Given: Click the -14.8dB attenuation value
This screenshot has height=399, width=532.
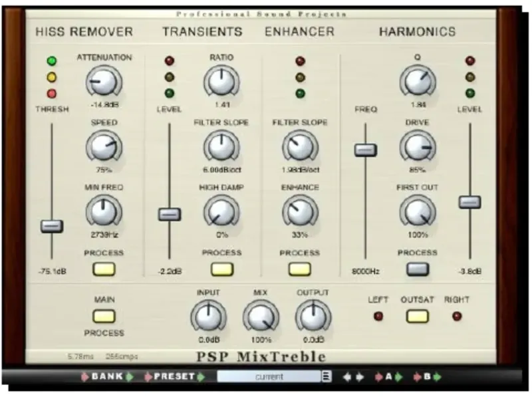Looking at the screenshot, I should pyautogui.click(x=104, y=104).
